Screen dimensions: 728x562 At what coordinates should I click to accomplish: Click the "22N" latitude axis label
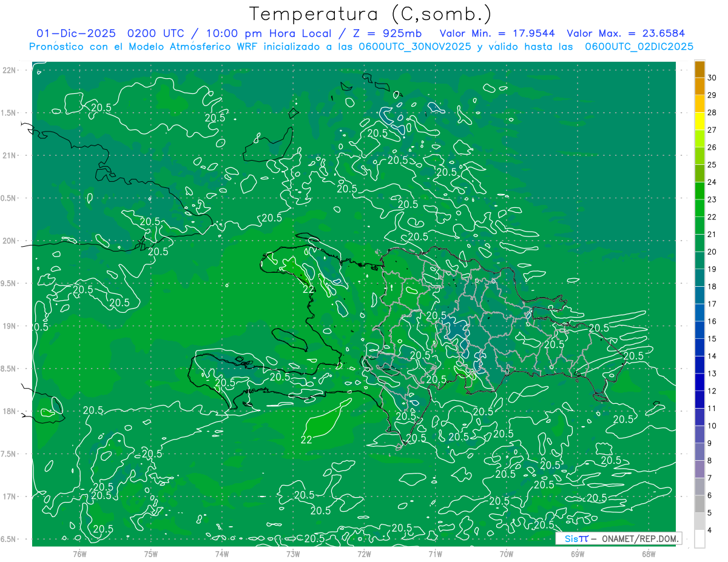coord(10,70)
